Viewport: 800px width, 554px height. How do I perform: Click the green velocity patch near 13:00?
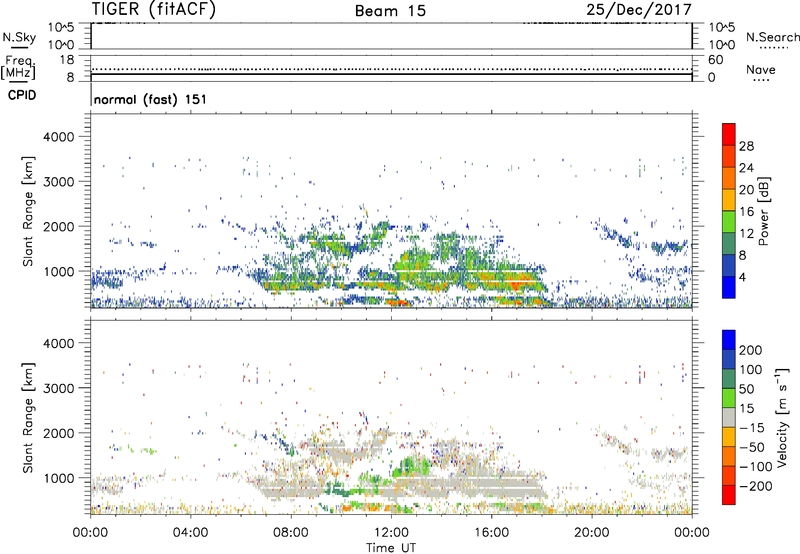[412, 466]
